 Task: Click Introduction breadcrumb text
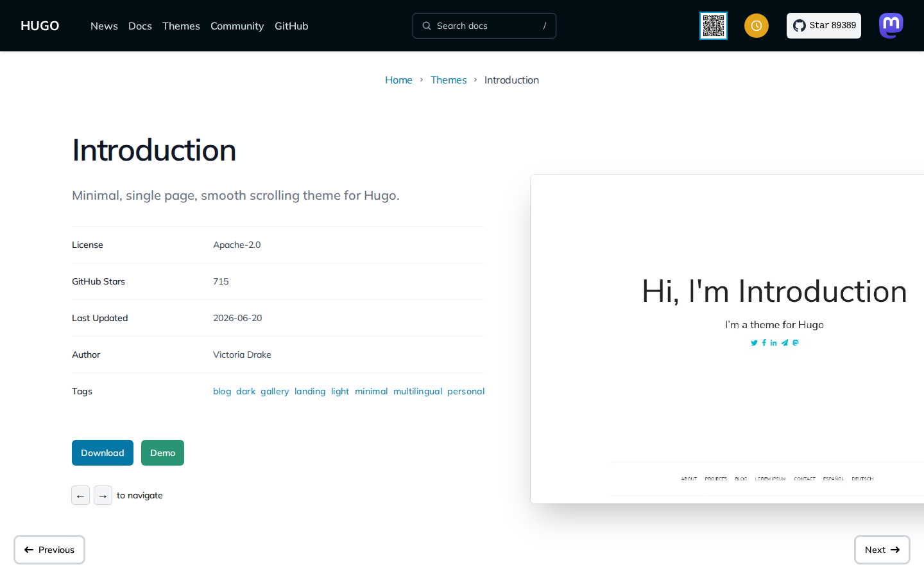(511, 80)
